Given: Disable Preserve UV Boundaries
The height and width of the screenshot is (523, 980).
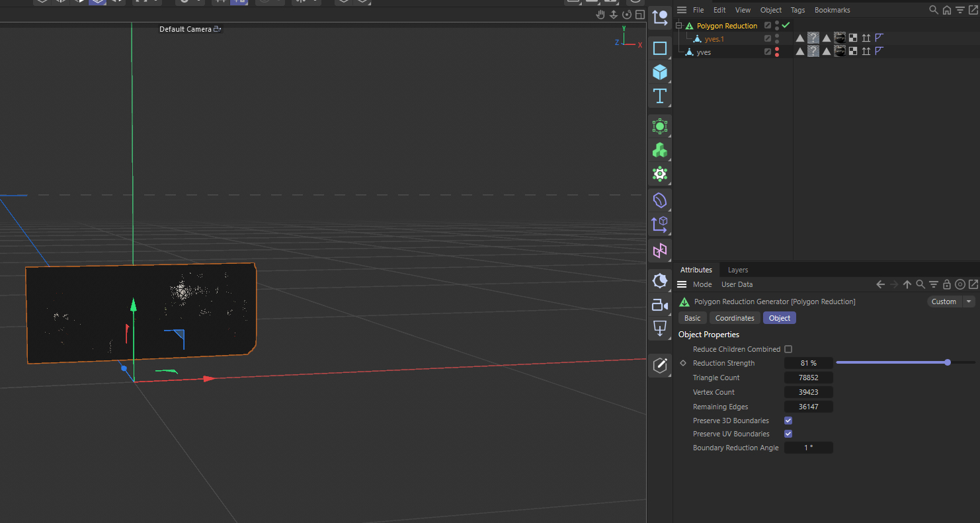Looking at the screenshot, I should tap(788, 434).
